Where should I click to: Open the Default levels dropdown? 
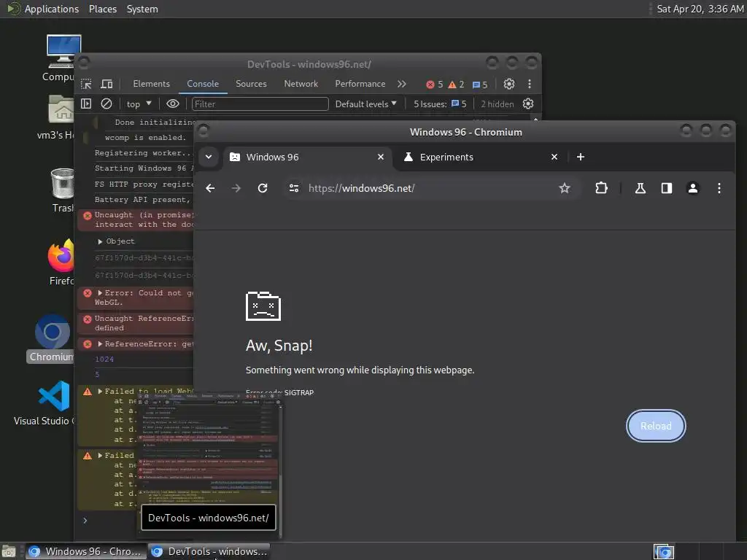pos(365,104)
